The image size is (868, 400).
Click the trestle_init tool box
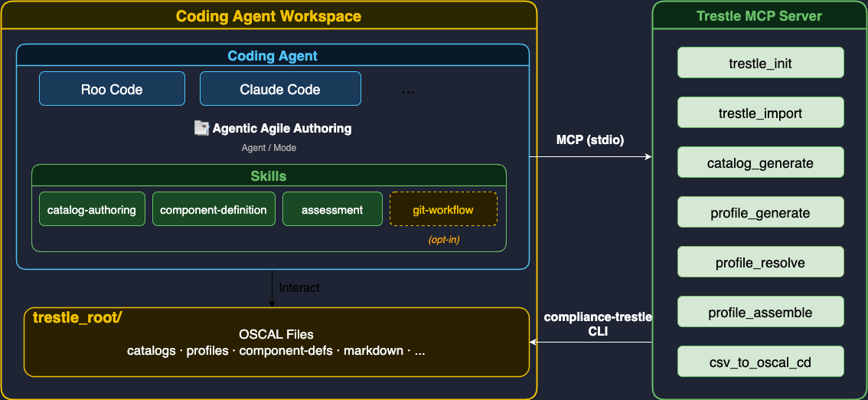pos(760,63)
